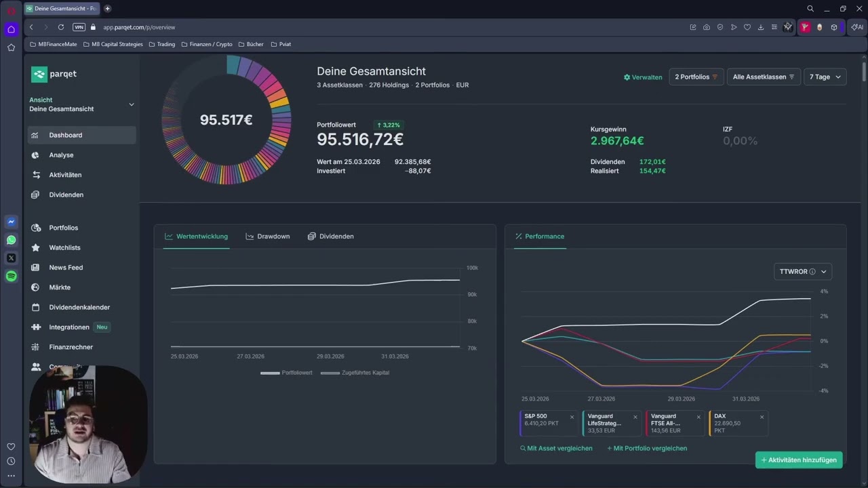Viewport: 868px width, 488px height.
Task: Click the TTWROR info icon
Action: 812,272
